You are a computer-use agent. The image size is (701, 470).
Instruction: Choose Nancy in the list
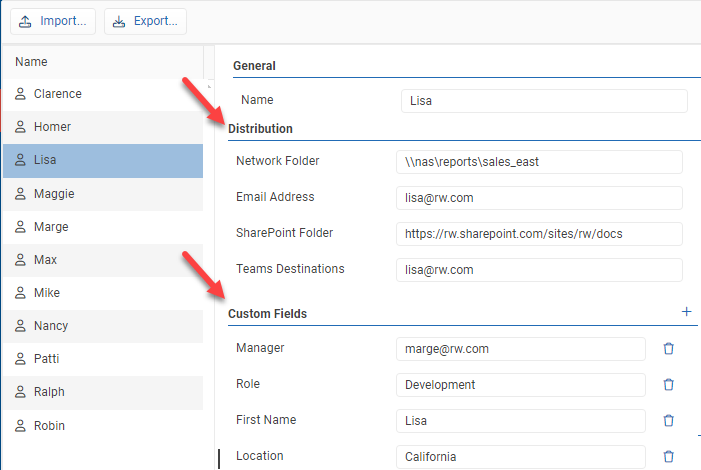[51, 326]
